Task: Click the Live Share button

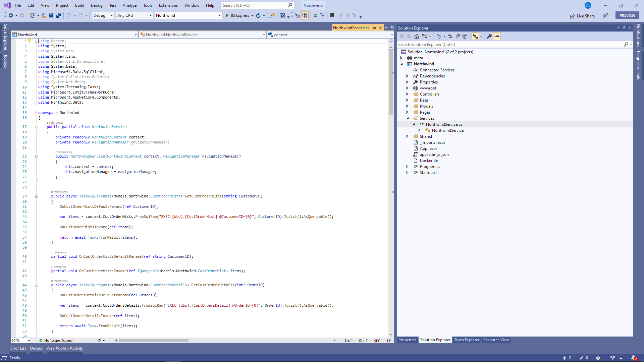Action: pyautogui.click(x=582, y=16)
